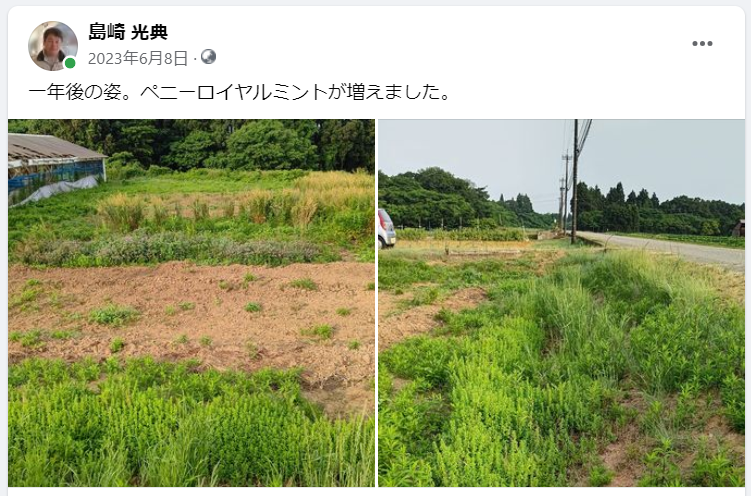View the left photo of tilled field
751x496 pixels.
(x=191, y=303)
